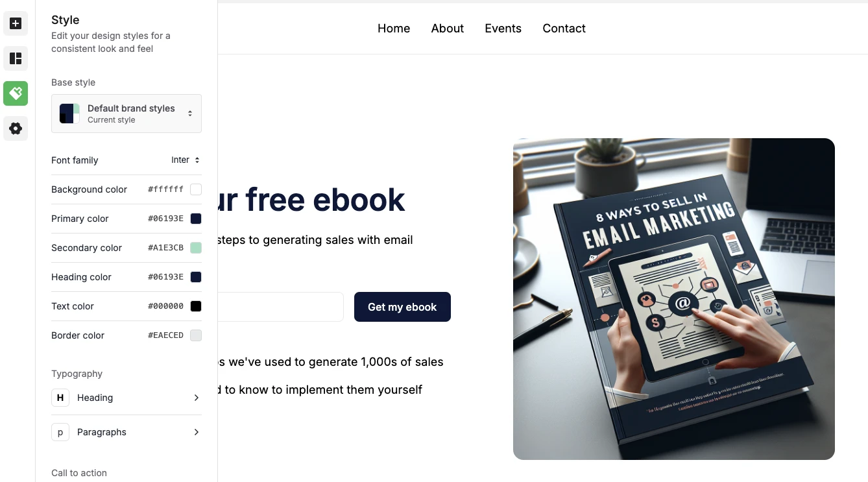Viewport: 868px width, 482px height.
Task: Open the layout sections sidebar icon
Action: click(x=16, y=58)
